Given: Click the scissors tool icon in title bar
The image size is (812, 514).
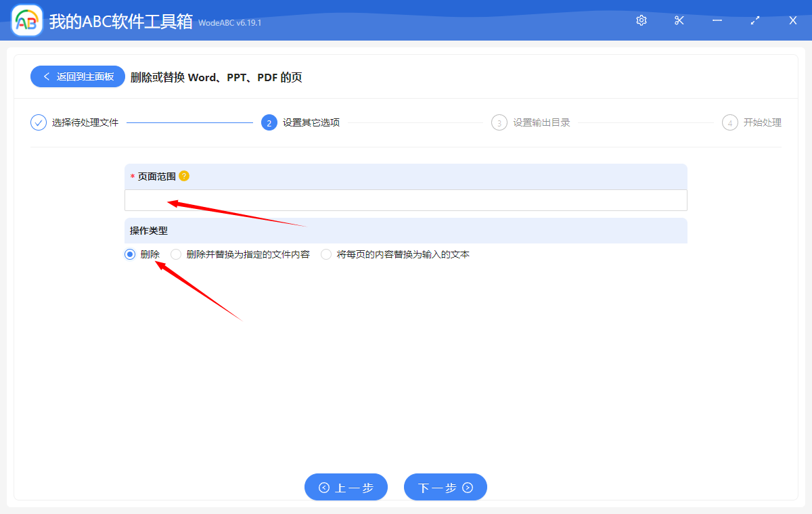Looking at the screenshot, I should (x=679, y=20).
